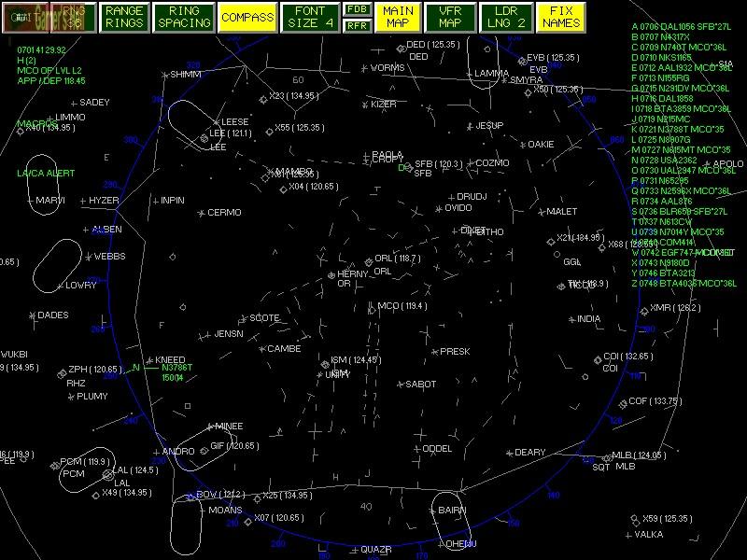Select flight row J 0719 N215MC
The image size is (747, 560).
point(661,119)
